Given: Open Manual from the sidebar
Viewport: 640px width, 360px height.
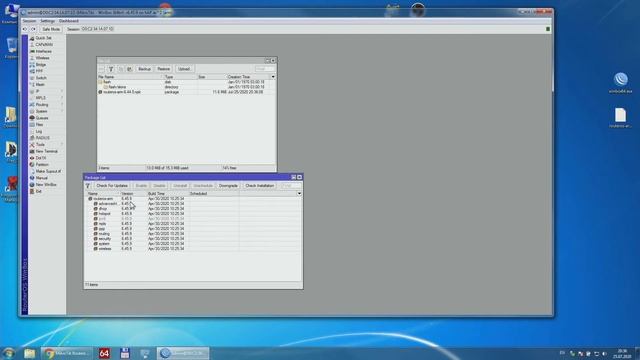Looking at the screenshot, I should pyautogui.click(x=41, y=178).
